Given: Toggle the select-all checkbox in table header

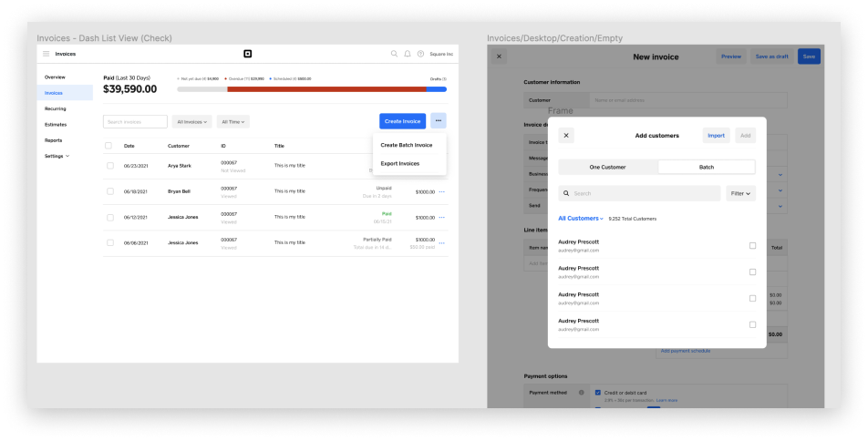Looking at the screenshot, I should coord(109,146).
